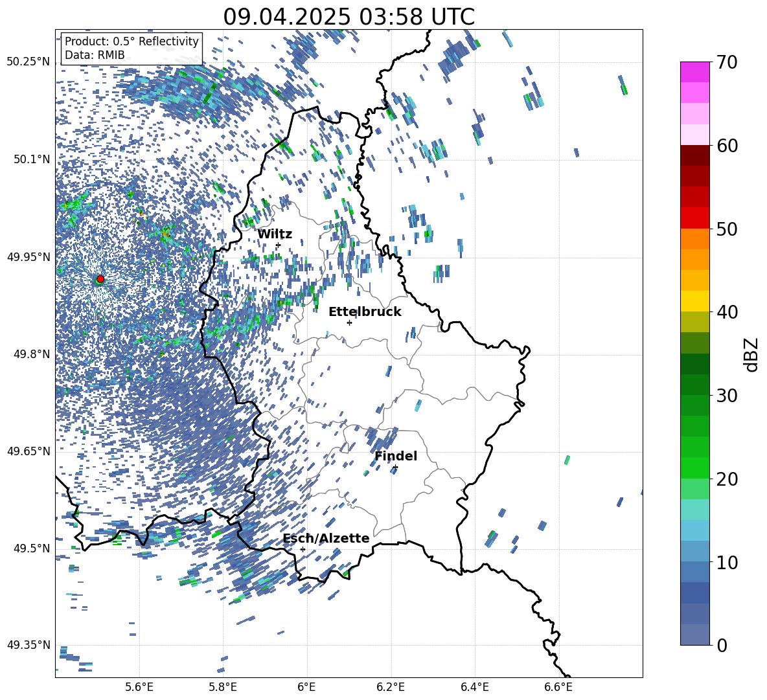Click the Wiltz city label
The width and height of the screenshot is (767, 700).
[275, 234]
